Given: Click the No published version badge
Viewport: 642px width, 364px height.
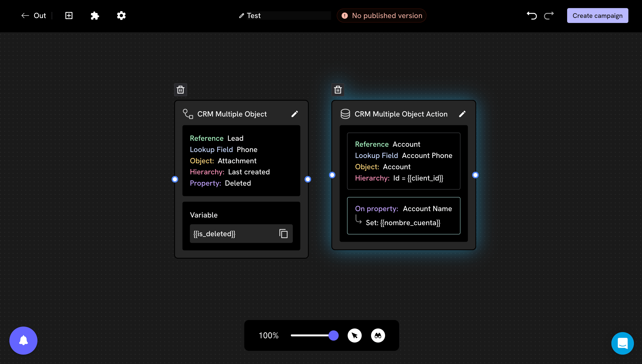Looking at the screenshot, I should [381, 16].
